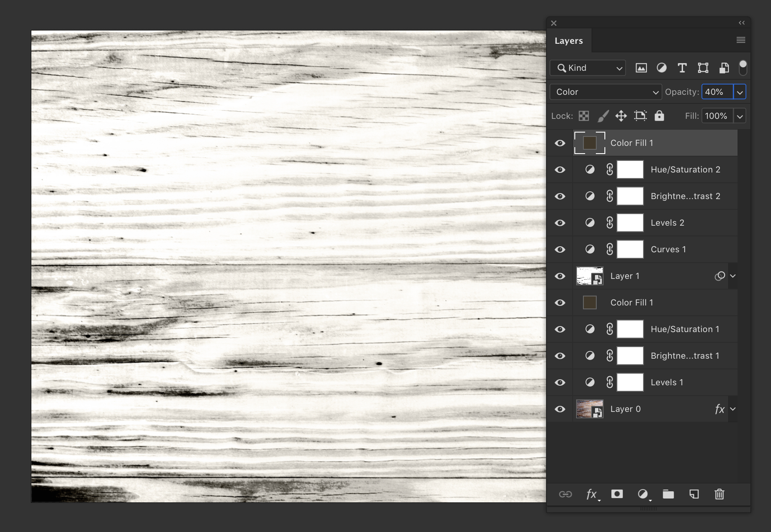The height and width of the screenshot is (532, 771).
Task: Filter layers by shape layers icon
Action: tap(703, 68)
